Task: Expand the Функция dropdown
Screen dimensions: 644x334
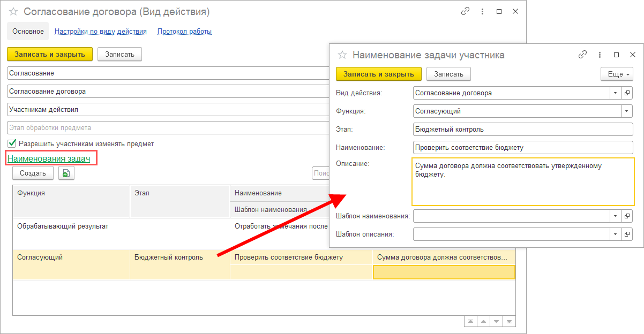Action: click(627, 111)
